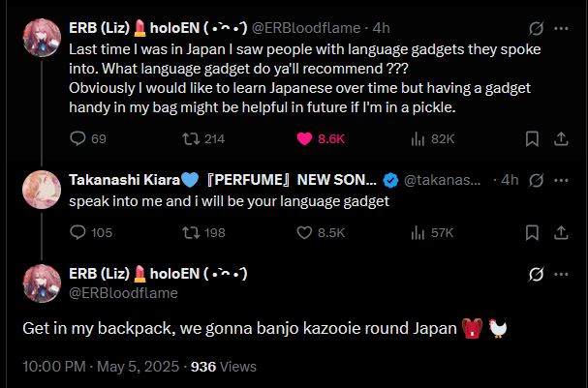588x388 pixels.
Task: Open Takanashi Kiara's profile picture
Action: [42, 190]
